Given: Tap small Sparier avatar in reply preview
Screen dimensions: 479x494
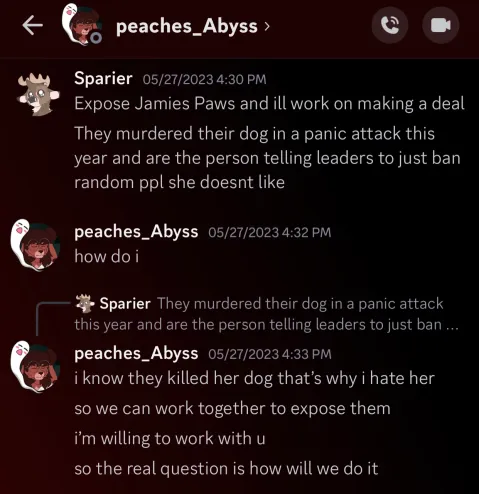Looking at the screenshot, I should point(84,303).
